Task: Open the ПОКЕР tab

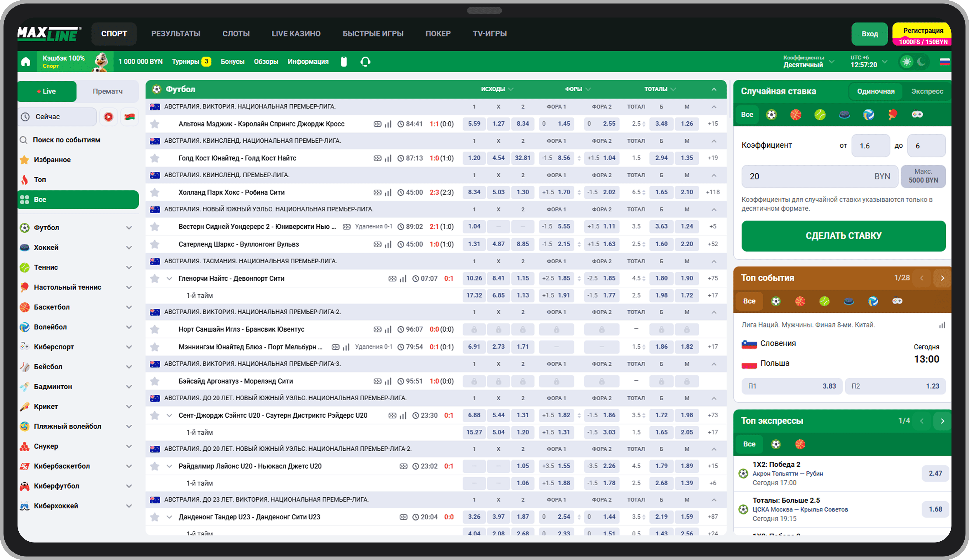Action: [x=438, y=34]
